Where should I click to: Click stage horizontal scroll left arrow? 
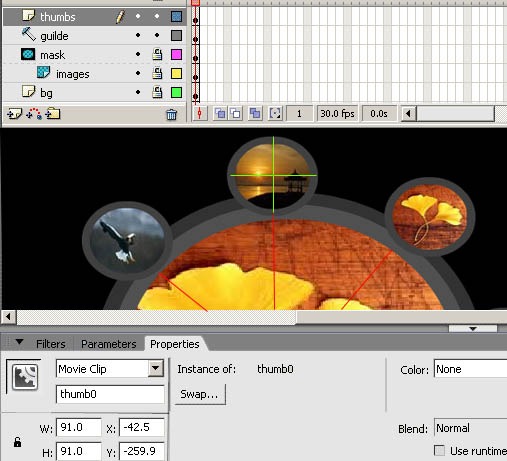8,317
